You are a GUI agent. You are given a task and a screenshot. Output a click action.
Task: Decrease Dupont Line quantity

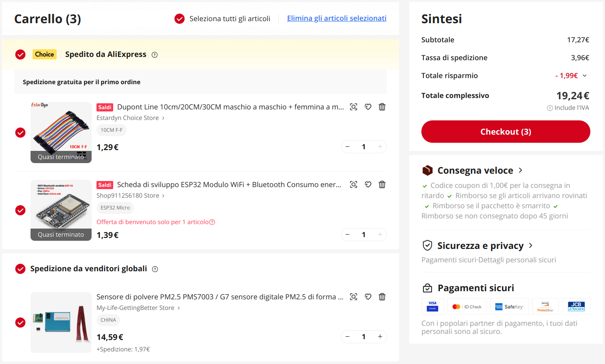(348, 147)
